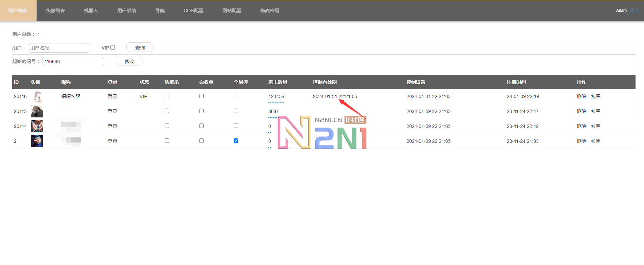Click the 修改 button for room number
The width and height of the screenshot is (644, 265).
129,61
